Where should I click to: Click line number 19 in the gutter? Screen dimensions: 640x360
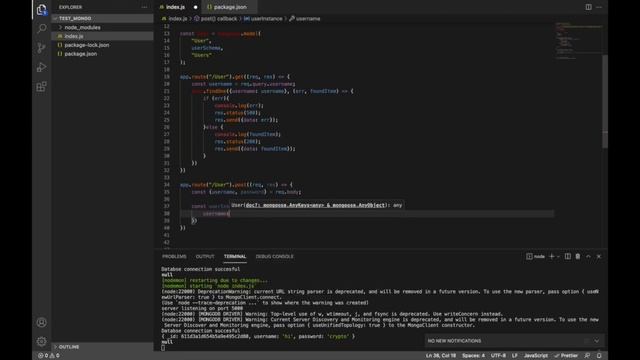click(x=166, y=77)
